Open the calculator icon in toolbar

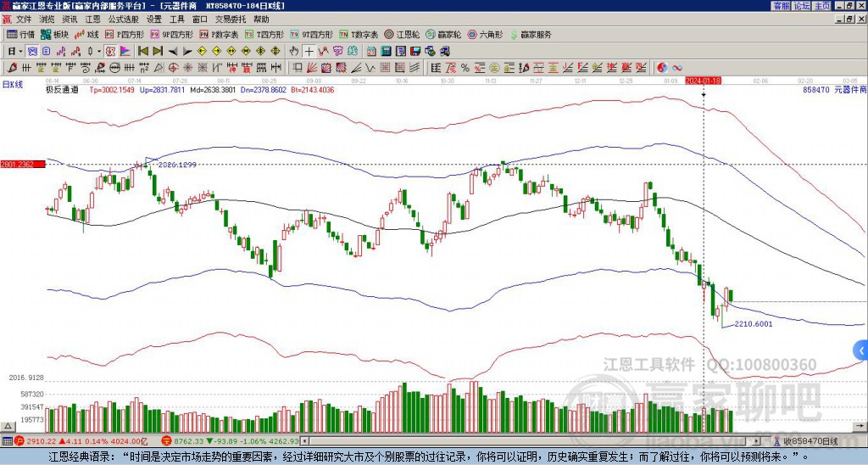[386, 51]
